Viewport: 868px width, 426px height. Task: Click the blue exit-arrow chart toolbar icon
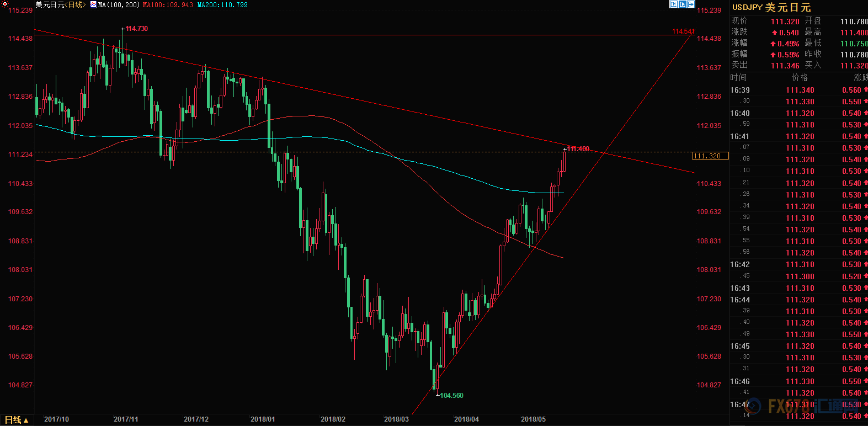(691, 4)
